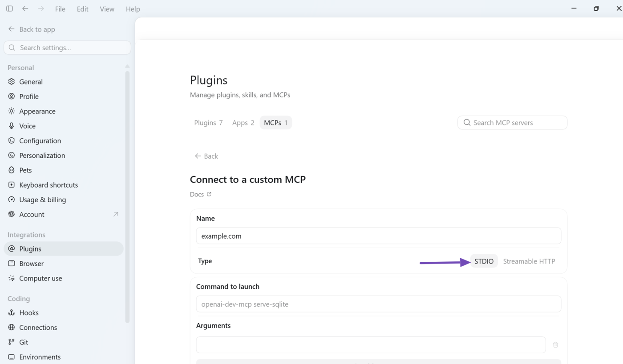Toggle the sidebar panel icon
Image resolution: width=623 pixels, height=364 pixels.
pos(9,8)
